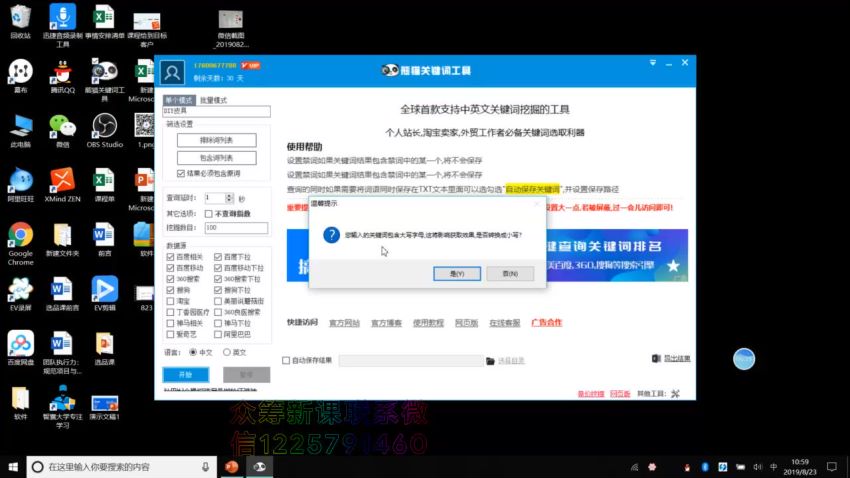Click the keyword input field
This screenshot has width=850, height=478.
tap(216, 111)
